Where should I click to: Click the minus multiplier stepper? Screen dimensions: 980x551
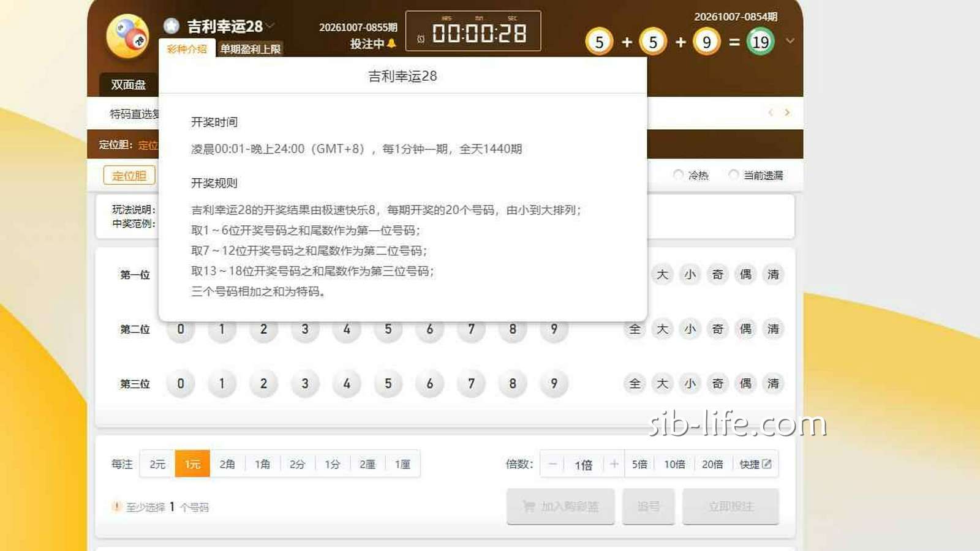552,464
